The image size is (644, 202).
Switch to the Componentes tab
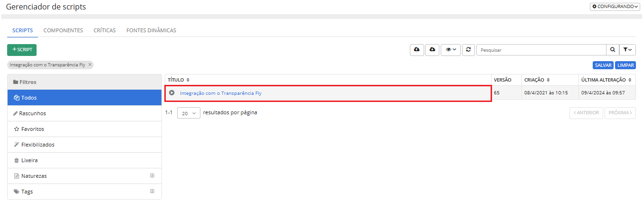(x=63, y=30)
